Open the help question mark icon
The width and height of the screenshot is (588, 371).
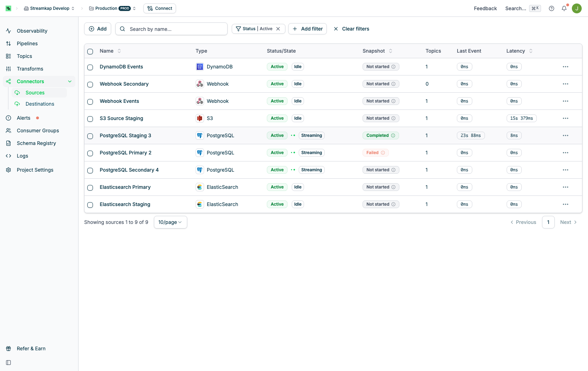552,8
